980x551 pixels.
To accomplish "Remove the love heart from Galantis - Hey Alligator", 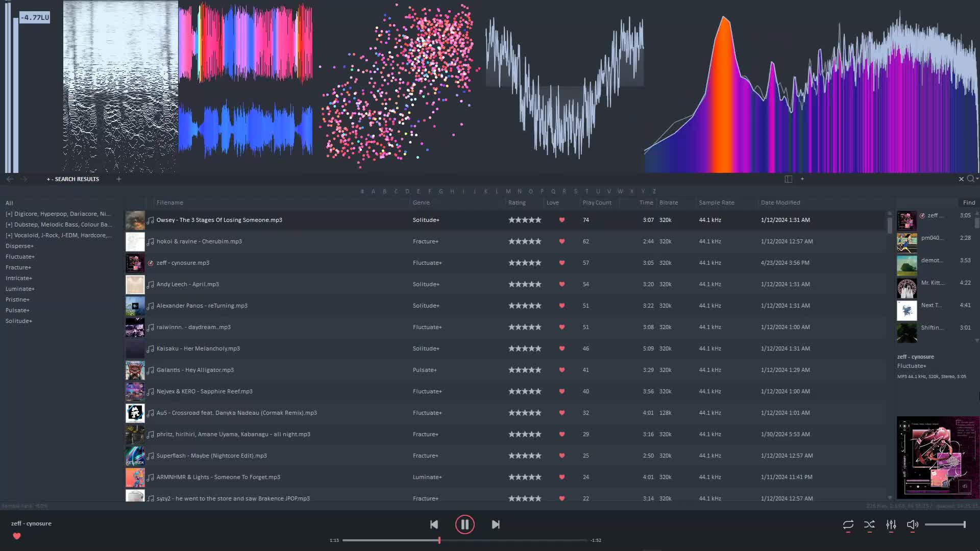I will click(562, 370).
